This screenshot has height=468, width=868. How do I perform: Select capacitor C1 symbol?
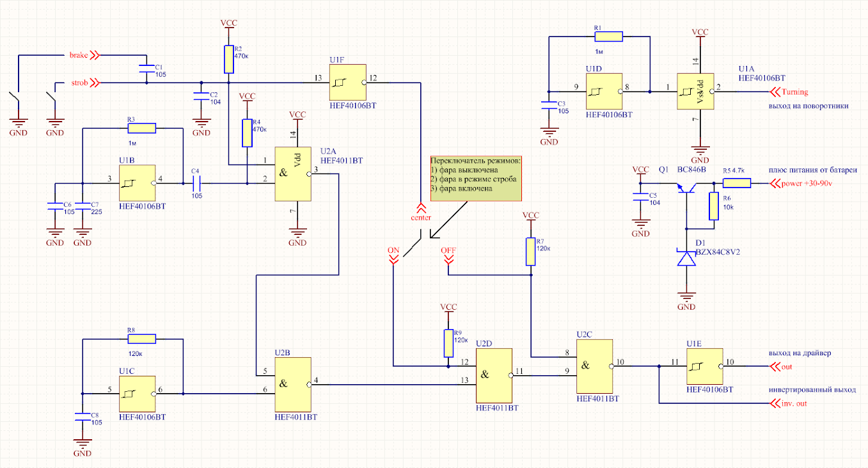[146, 69]
